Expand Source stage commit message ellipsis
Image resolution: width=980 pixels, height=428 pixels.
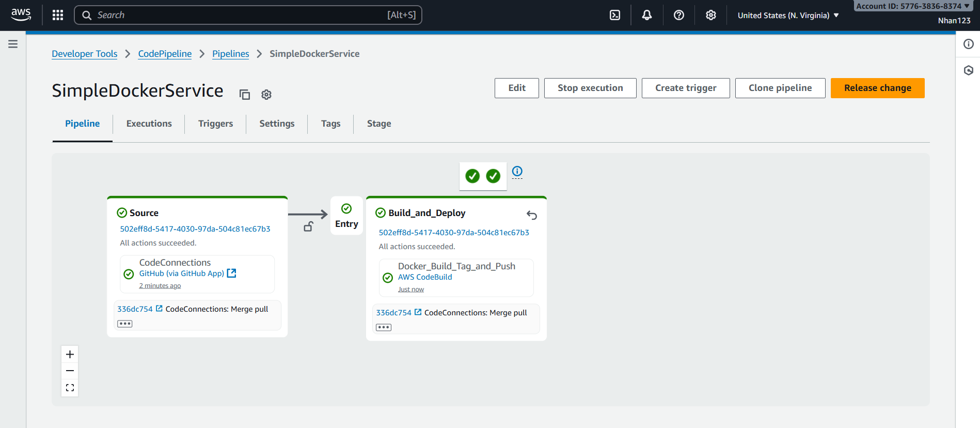pos(125,324)
